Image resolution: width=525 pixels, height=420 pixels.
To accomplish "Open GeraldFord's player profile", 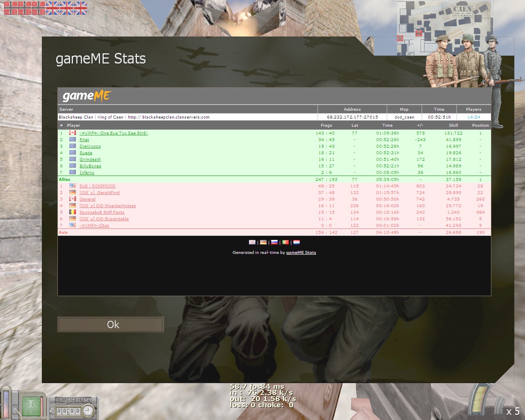I will 100,192.
